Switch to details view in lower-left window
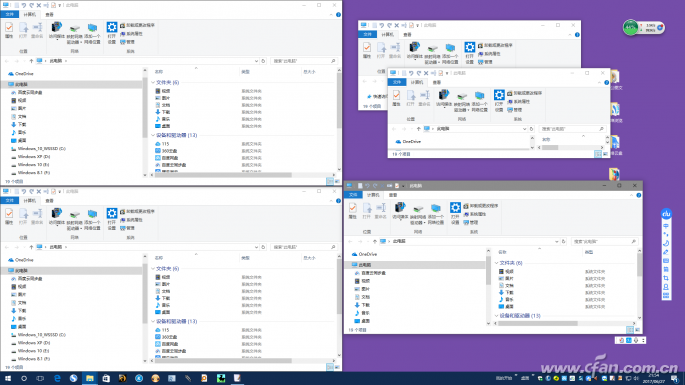 click(330, 367)
